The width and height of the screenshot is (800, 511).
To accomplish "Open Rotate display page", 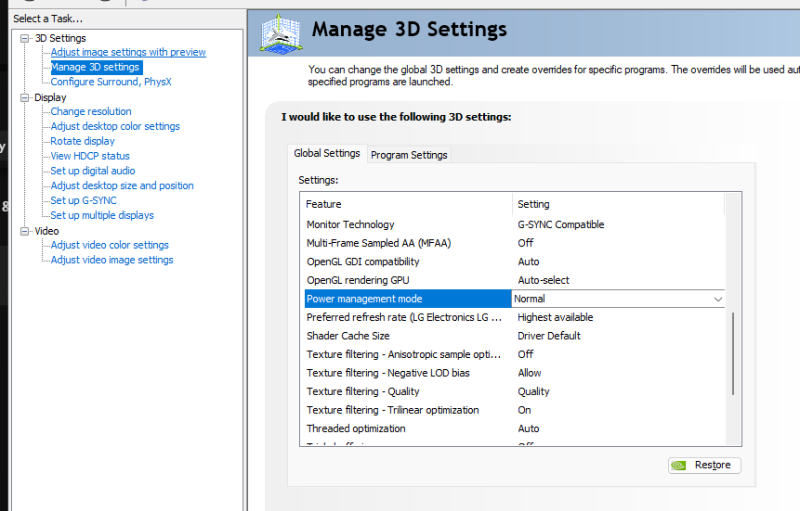I will click(x=83, y=141).
